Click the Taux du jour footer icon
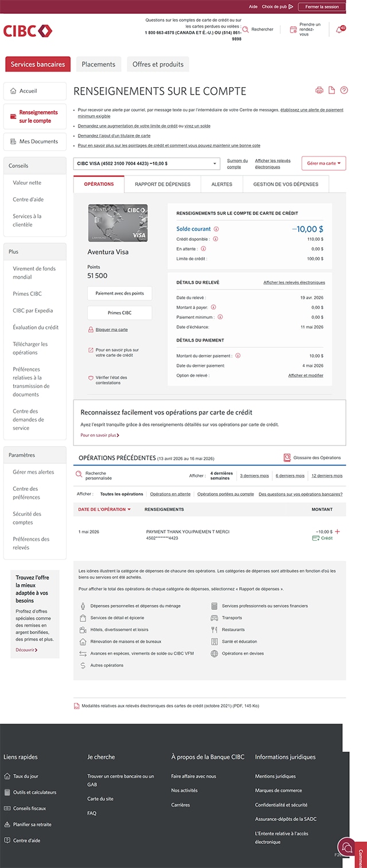Image resolution: width=367 pixels, height=868 pixels. (7, 776)
